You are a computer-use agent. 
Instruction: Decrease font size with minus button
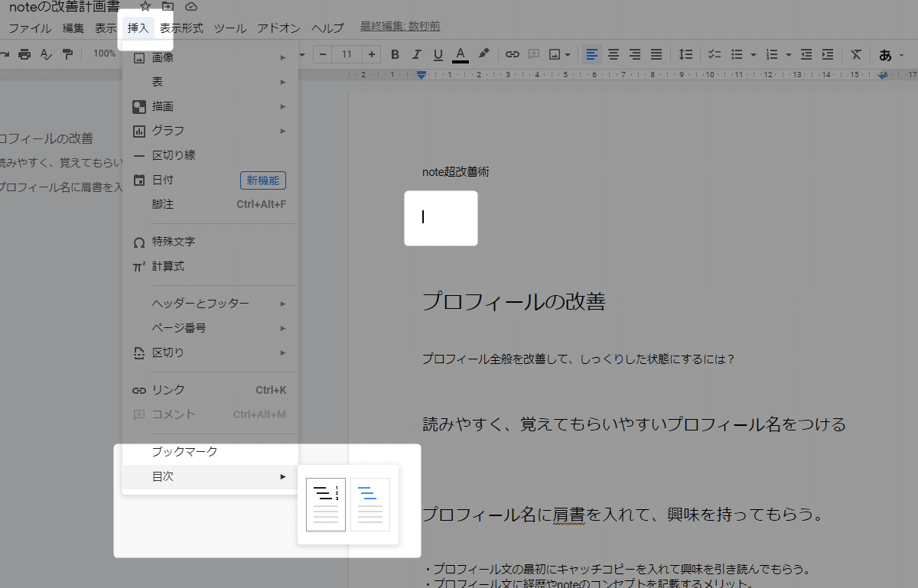click(x=322, y=54)
